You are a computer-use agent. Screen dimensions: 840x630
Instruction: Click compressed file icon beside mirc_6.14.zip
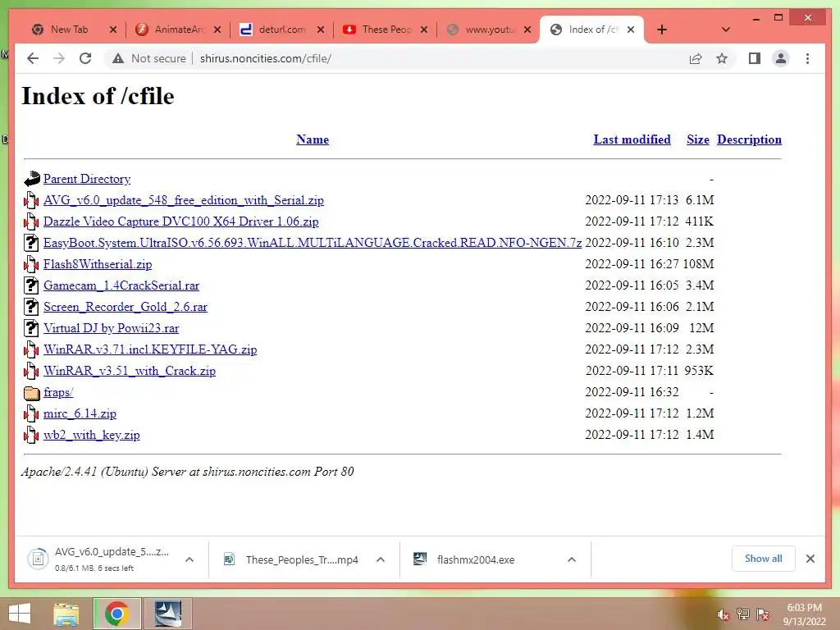(x=32, y=413)
